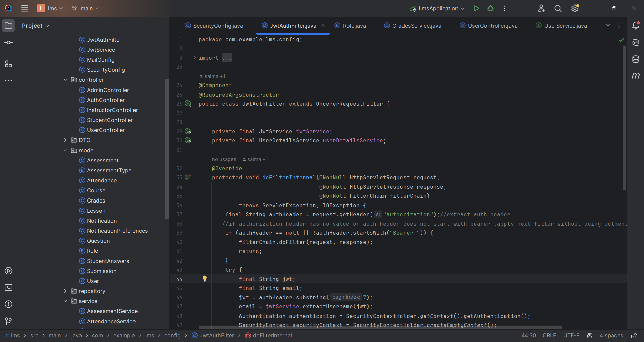The height and width of the screenshot is (342, 644).
Task: Click the doFilterInternal breadcrumb
Action: point(269,336)
